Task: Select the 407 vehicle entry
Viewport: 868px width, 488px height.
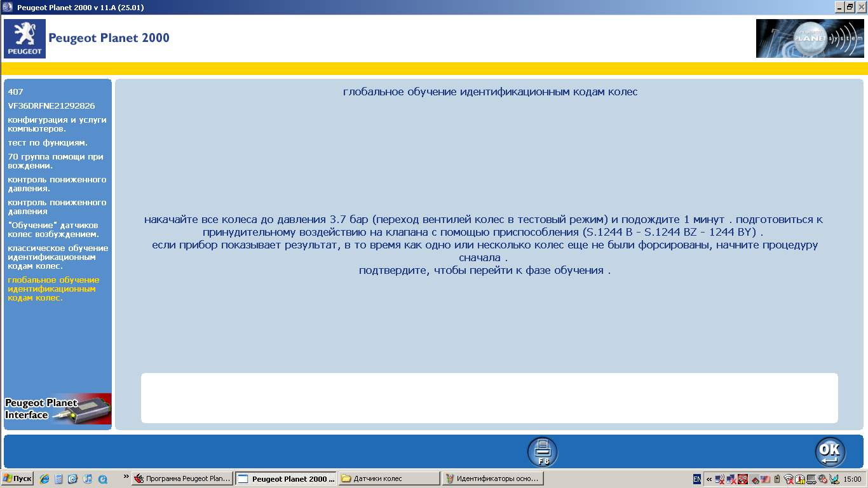Action: coord(15,91)
